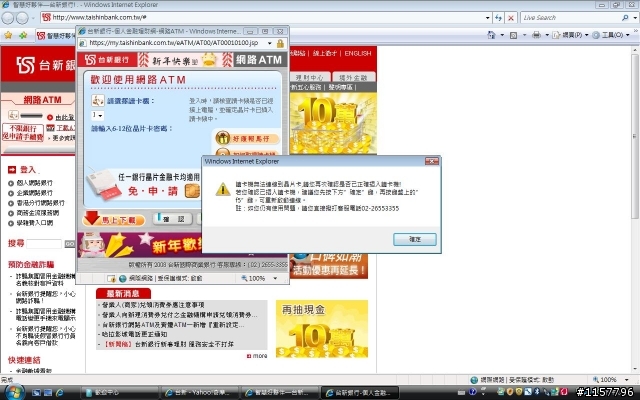Launch Internet Explorer from quick launch

tap(60, 393)
